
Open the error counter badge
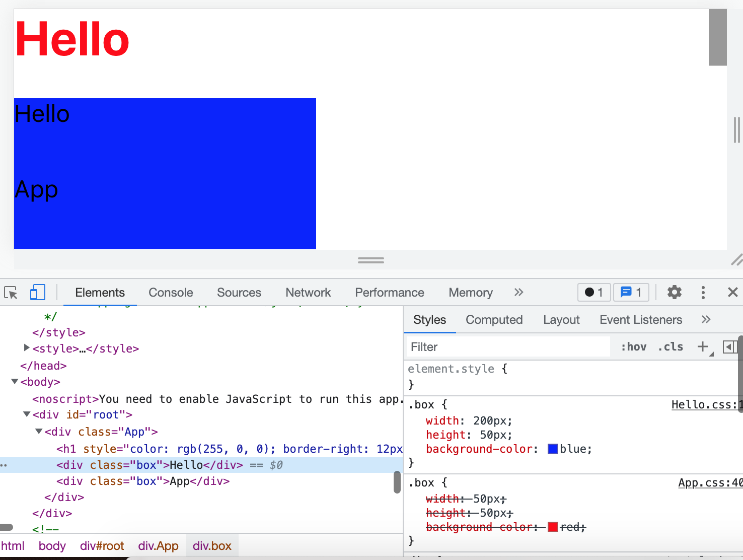594,292
